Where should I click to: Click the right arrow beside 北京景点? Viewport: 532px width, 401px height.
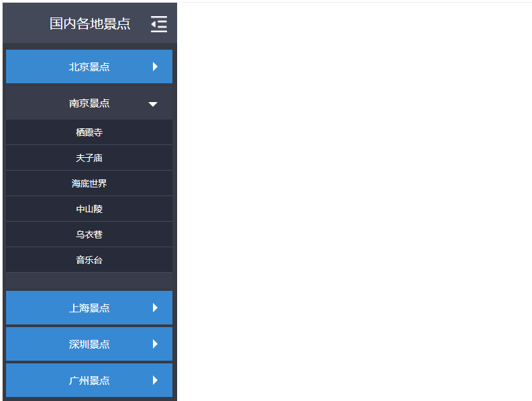click(155, 66)
